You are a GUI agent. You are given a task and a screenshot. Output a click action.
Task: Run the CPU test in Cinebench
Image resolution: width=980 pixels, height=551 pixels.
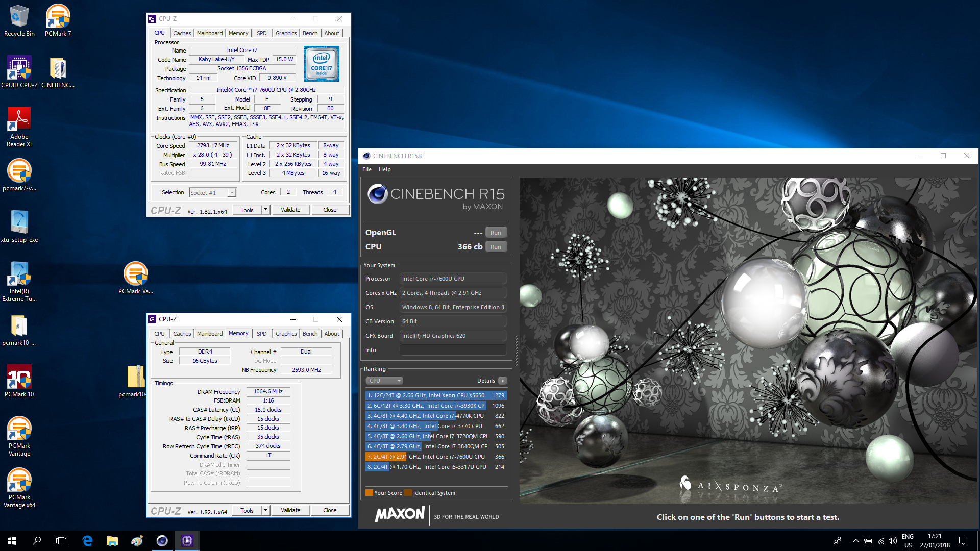[496, 247]
